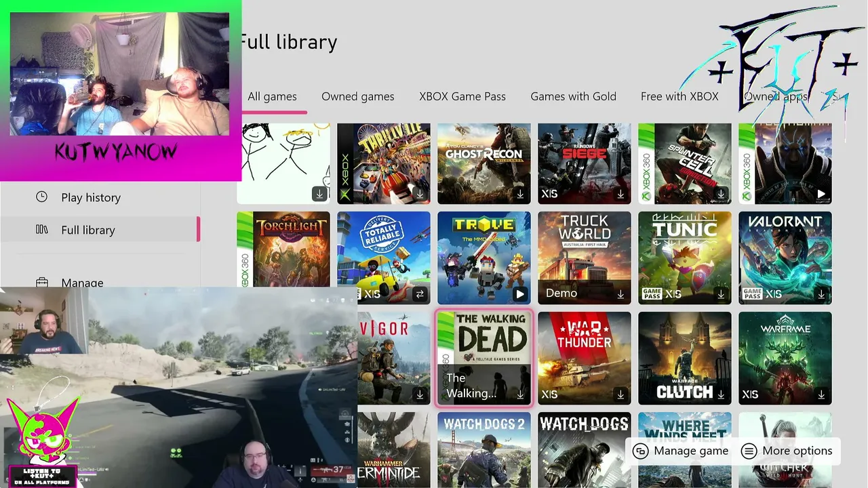
Task: Open the Tunic game tile
Action: pos(685,258)
